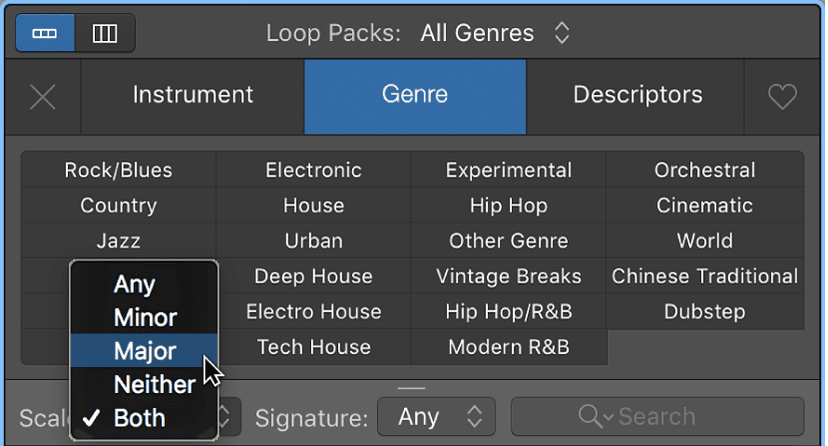Open the Instrument tab
828x446 pixels.
tap(193, 97)
